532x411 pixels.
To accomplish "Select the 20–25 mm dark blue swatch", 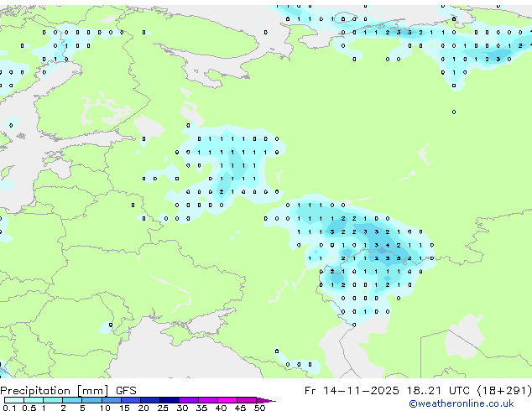I will (x=150, y=400).
